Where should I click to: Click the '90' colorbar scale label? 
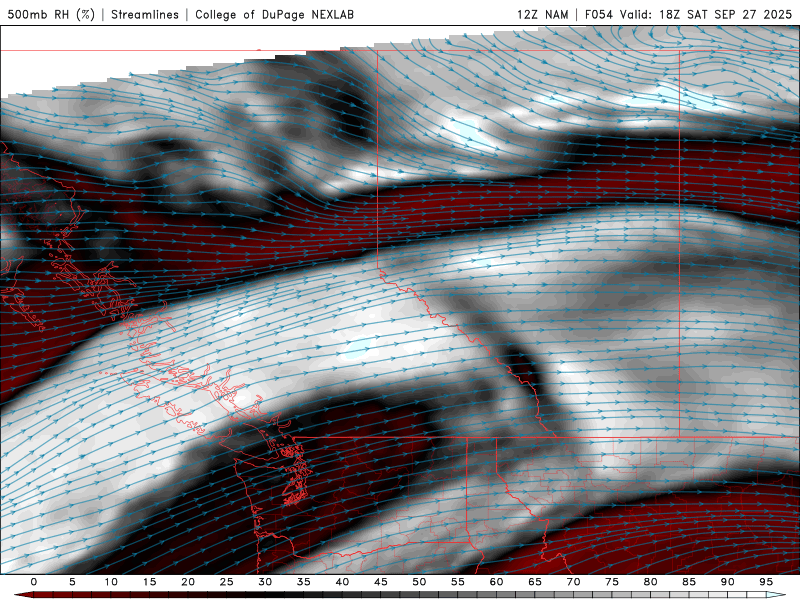tap(728, 582)
